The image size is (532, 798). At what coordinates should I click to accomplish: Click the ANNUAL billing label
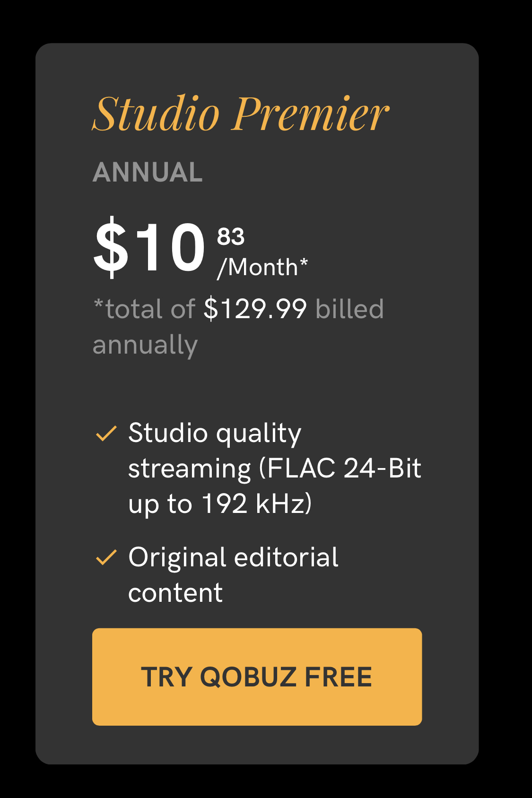coord(148,172)
